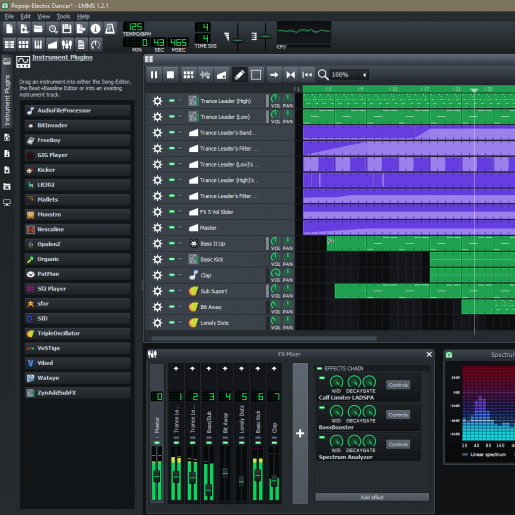
Task: Click the Add effect button
Action: pyautogui.click(x=372, y=497)
